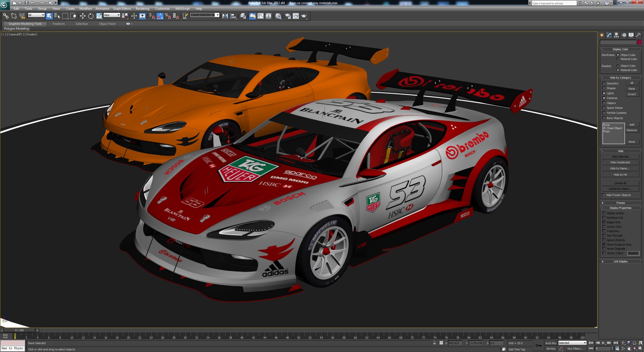
Task: Expand the Link Display rollout
Action: [x=621, y=261]
